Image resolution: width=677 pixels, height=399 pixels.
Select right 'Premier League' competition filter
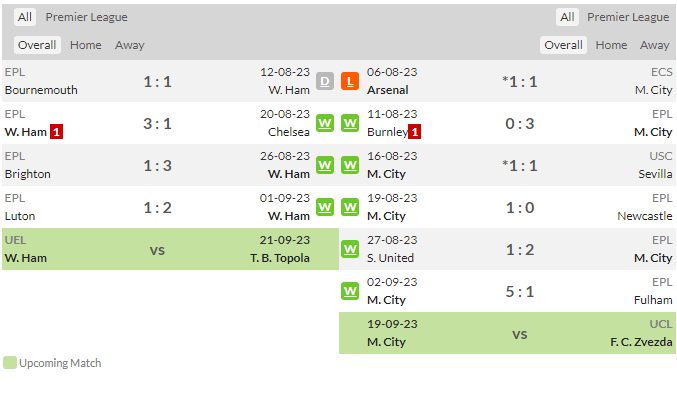pyautogui.click(x=628, y=17)
